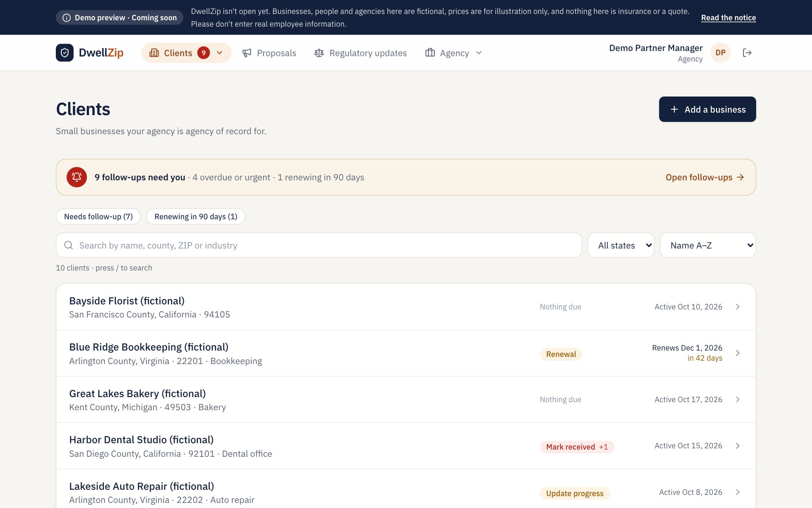
Task: Click the plus icon on Add a business
Action: click(x=674, y=110)
